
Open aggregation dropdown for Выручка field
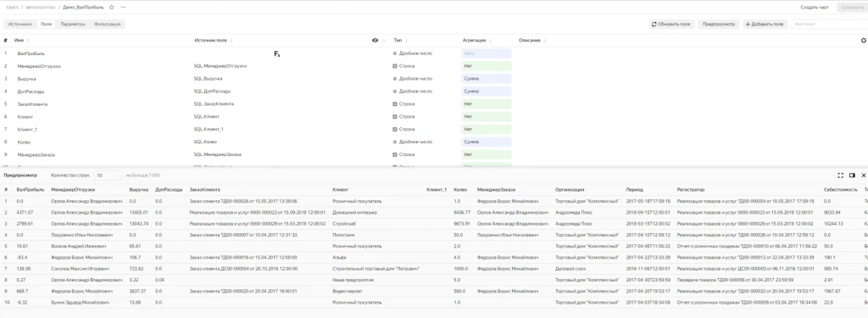(486, 79)
